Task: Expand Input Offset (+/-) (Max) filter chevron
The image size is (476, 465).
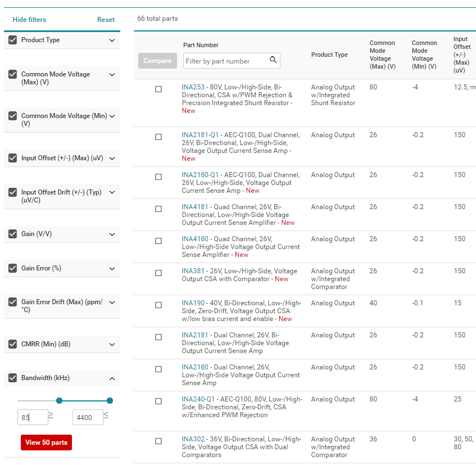Action: (x=112, y=159)
